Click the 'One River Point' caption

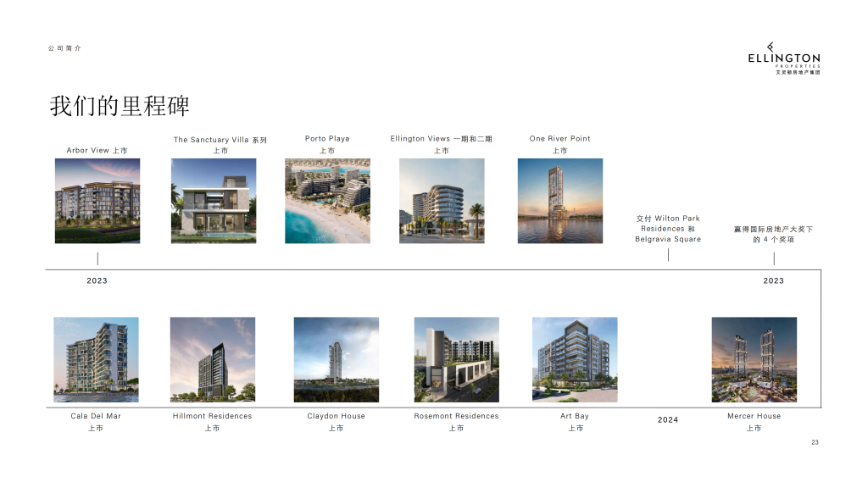[559, 139]
